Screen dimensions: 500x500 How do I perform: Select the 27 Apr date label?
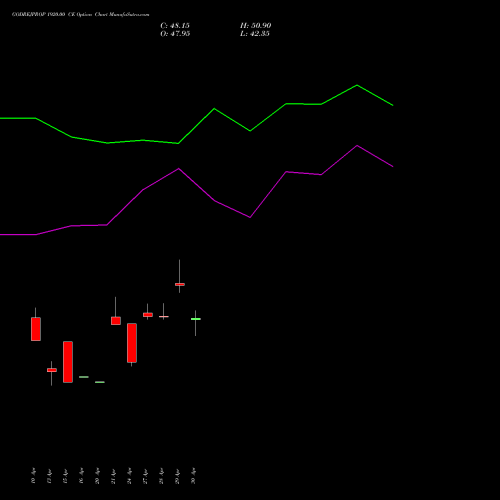click(145, 476)
